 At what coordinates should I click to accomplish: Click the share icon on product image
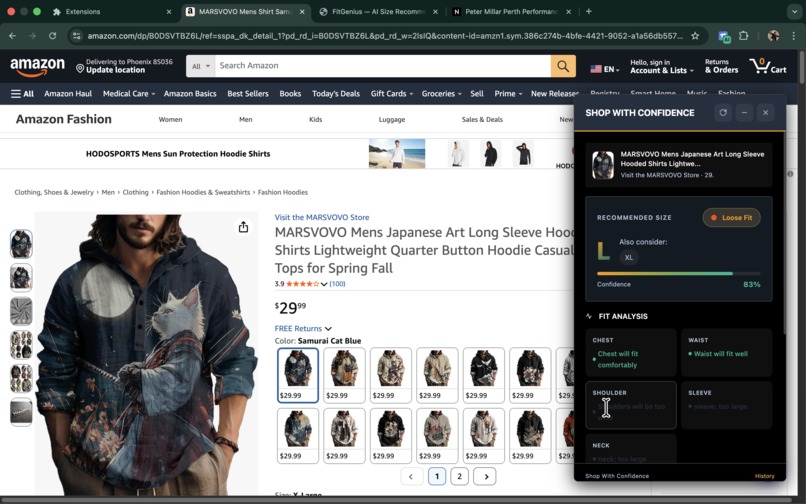243,227
